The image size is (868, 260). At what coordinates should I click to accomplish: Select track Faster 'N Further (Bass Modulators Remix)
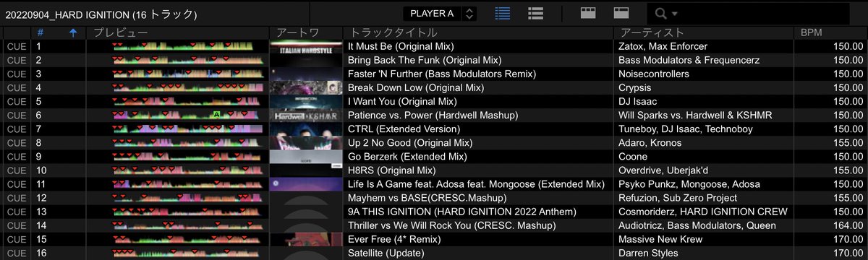point(442,74)
